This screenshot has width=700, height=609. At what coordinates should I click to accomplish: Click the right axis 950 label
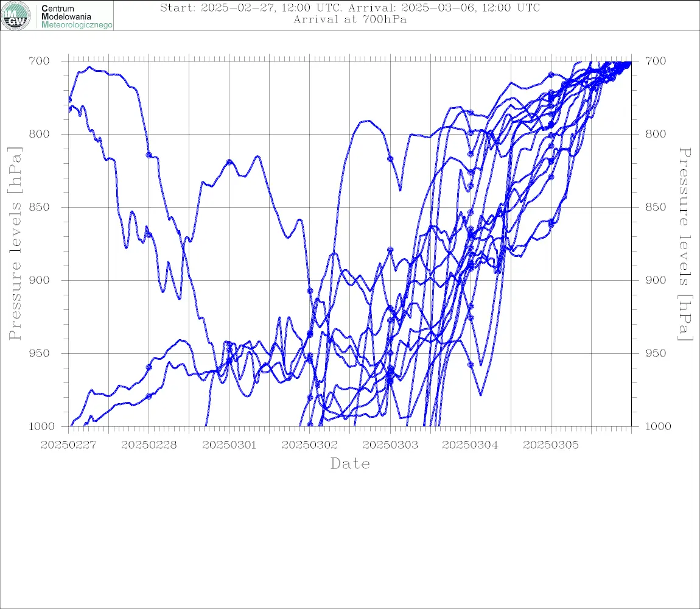click(x=656, y=353)
